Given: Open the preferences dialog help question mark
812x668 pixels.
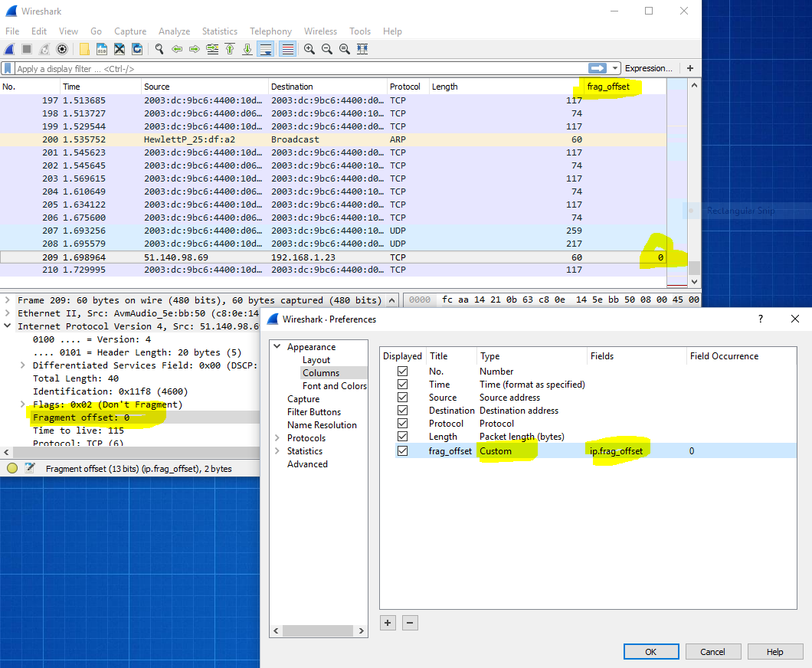Looking at the screenshot, I should click(x=760, y=319).
